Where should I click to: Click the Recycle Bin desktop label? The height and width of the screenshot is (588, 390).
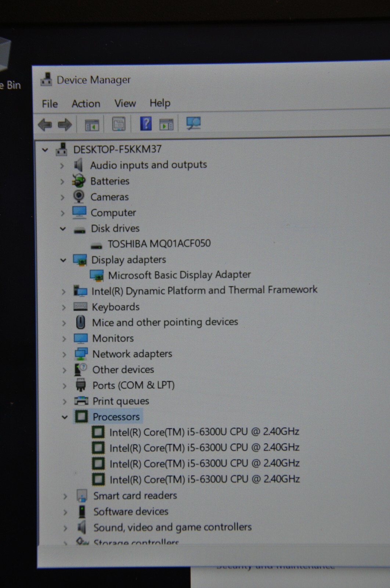click(x=11, y=86)
